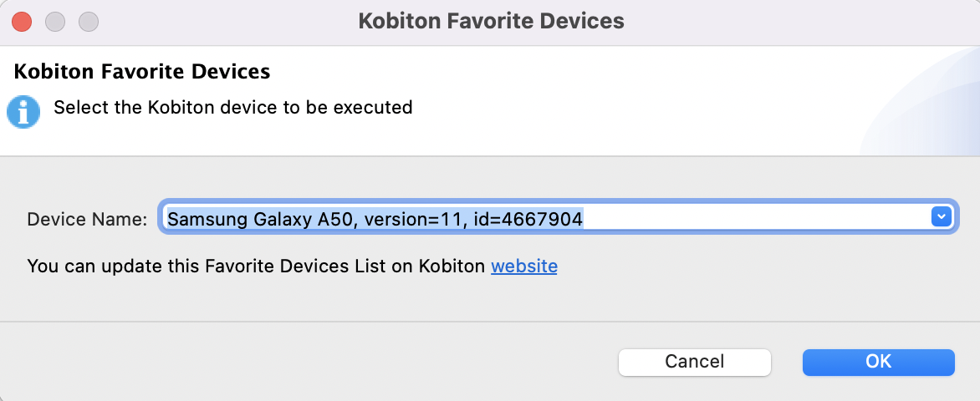980x401 pixels.
Task: Click the 'version=11' text in the combo box
Action: (426, 219)
